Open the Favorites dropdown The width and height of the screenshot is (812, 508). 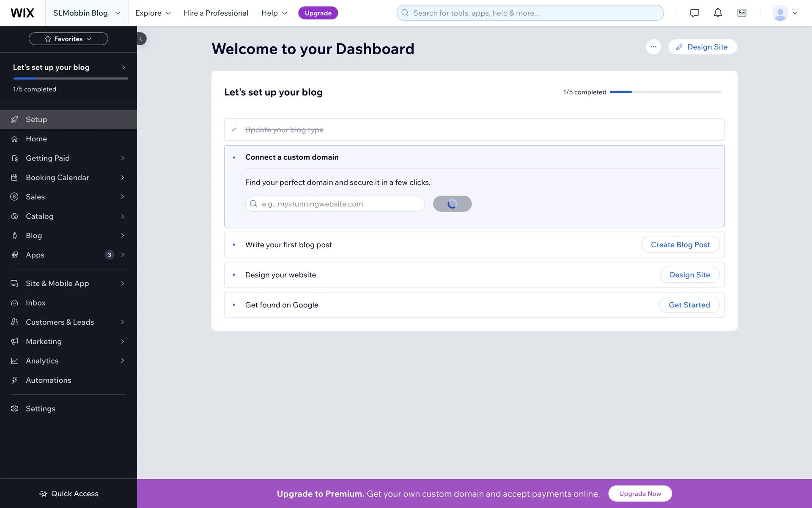[68, 39]
